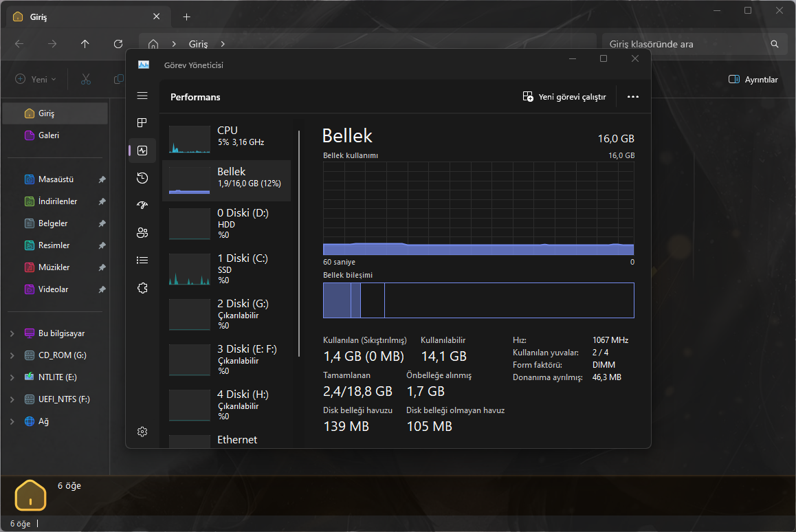Click Yeni görevi çalıştır button
796x532 pixels.
(x=564, y=97)
